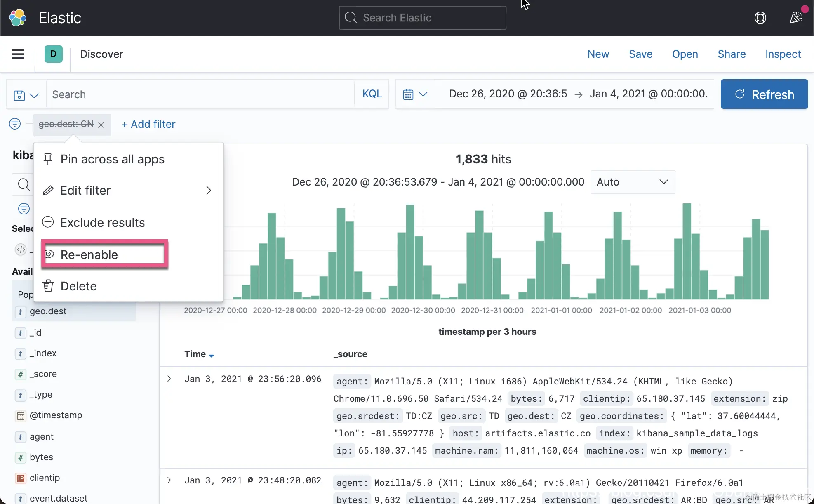Toggle KQL query language switch
Viewport: 814px width, 504px height.
[x=372, y=94]
